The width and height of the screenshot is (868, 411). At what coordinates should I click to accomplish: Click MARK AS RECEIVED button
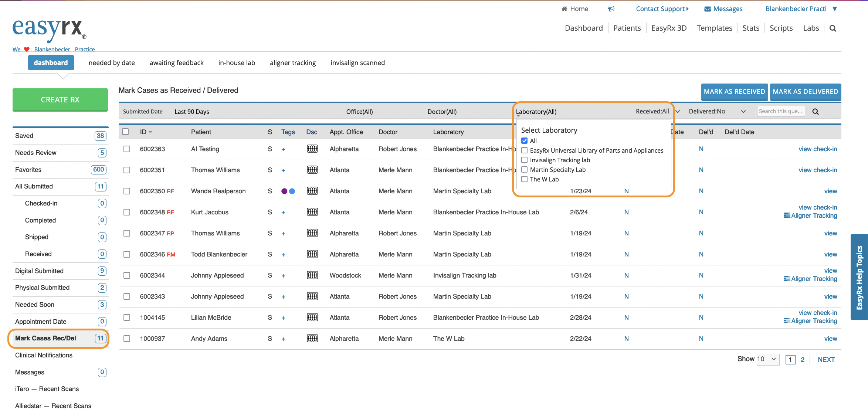coord(734,92)
